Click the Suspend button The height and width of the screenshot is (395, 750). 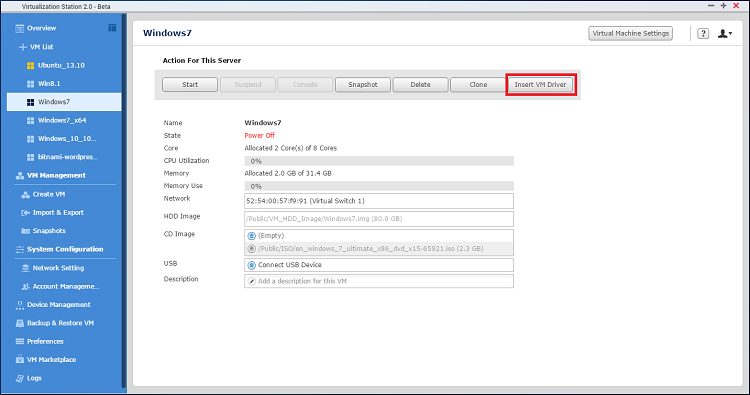(x=248, y=85)
